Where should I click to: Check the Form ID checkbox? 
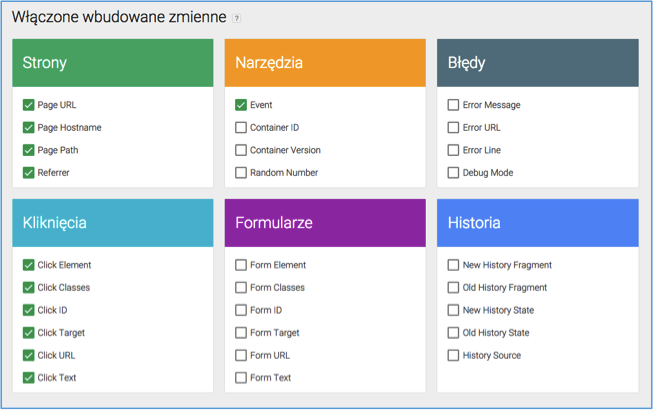(x=241, y=310)
